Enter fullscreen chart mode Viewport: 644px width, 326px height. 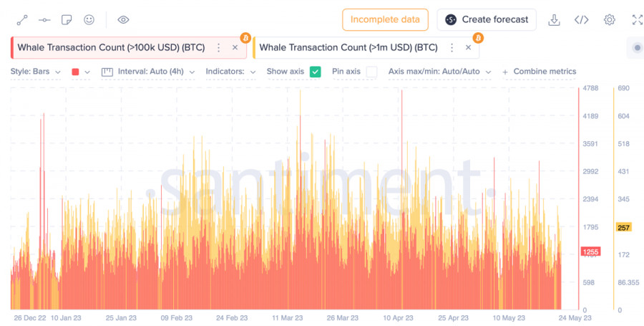tap(637, 20)
